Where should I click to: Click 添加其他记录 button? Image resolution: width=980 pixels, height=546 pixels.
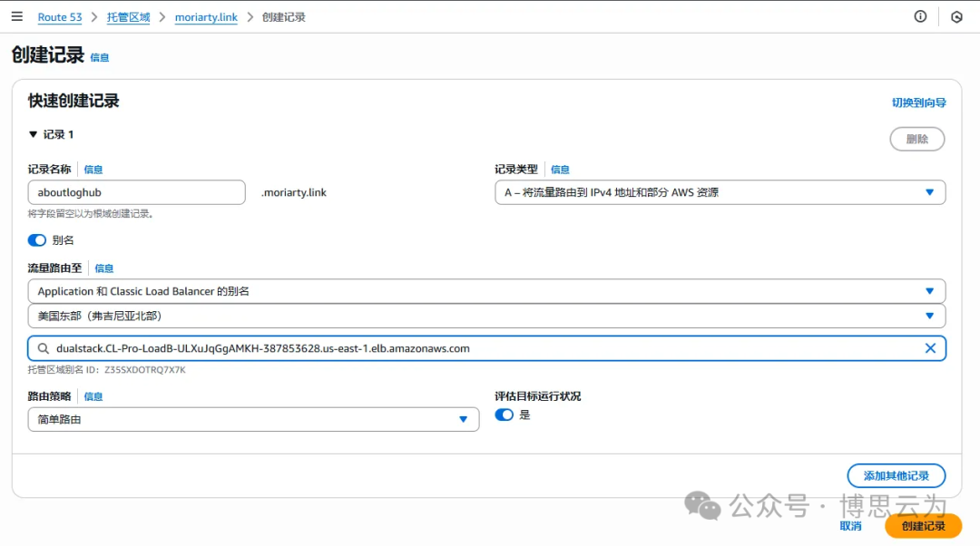pyautogui.click(x=897, y=476)
